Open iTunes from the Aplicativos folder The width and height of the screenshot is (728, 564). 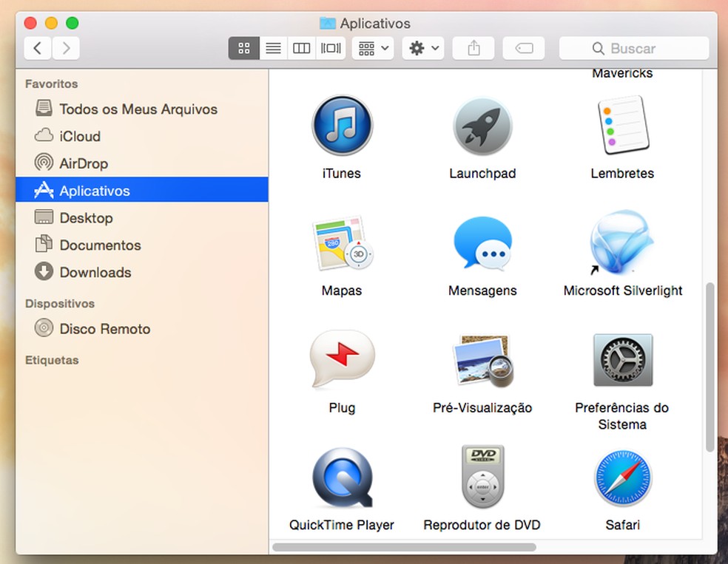click(342, 126)
